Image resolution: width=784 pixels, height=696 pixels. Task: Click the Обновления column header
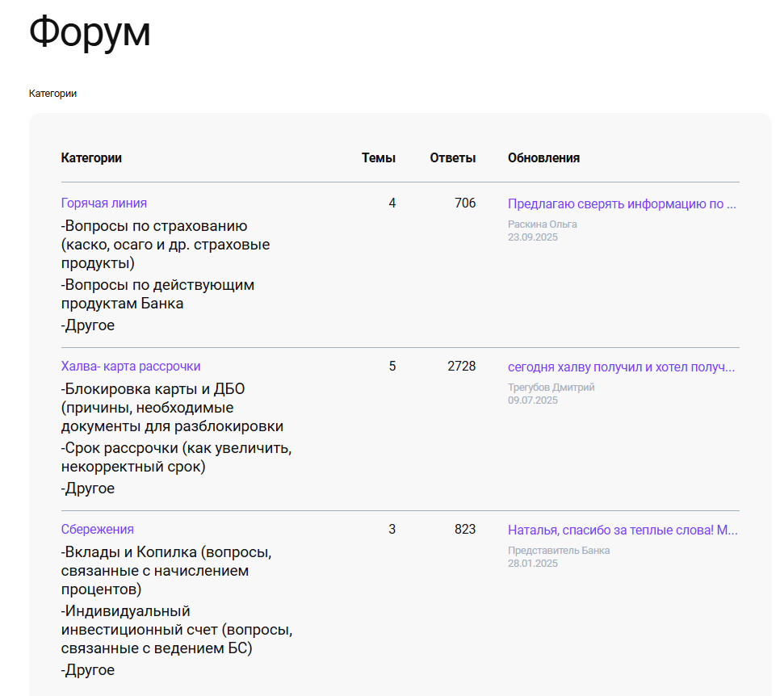[x=543, y=158]
